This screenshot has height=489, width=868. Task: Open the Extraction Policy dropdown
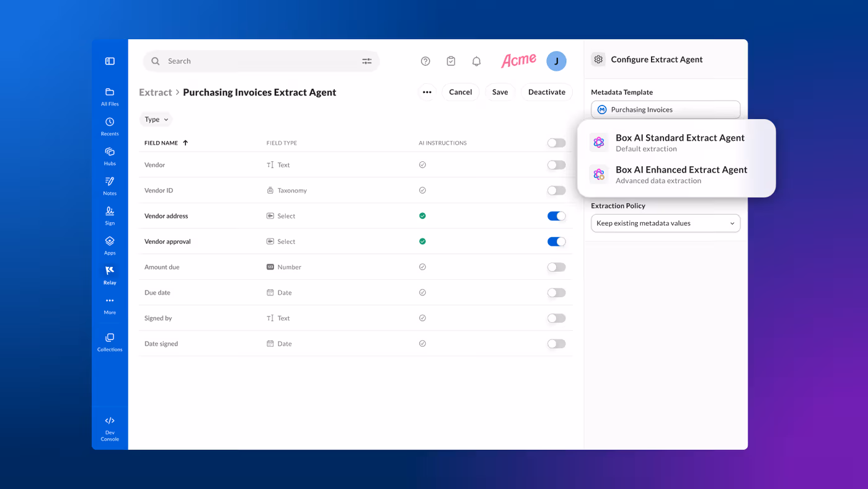click(665, 223)
